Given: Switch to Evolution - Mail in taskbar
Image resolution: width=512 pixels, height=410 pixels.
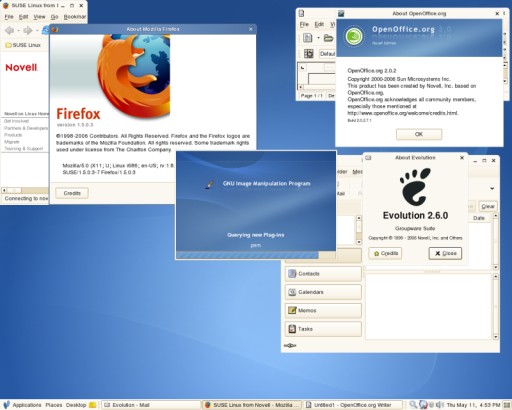Looking at the screenshot, I should coord(151,405).
